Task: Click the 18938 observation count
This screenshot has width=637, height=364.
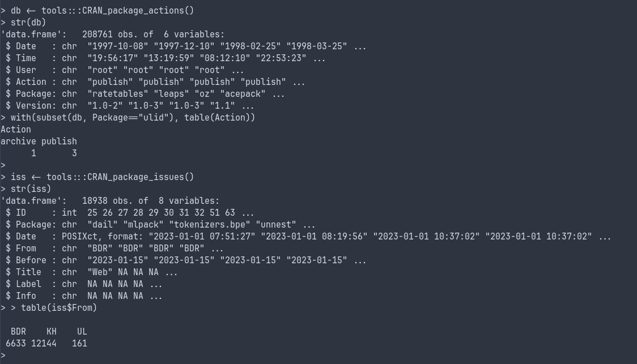Action: click(x=97, y=201)
